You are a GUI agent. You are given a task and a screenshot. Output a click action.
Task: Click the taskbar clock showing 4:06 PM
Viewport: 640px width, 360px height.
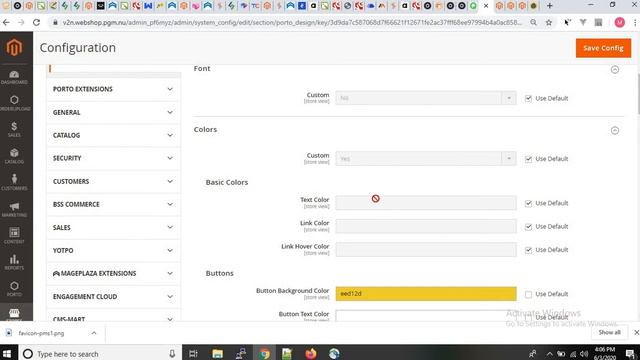tap(604, 353)
